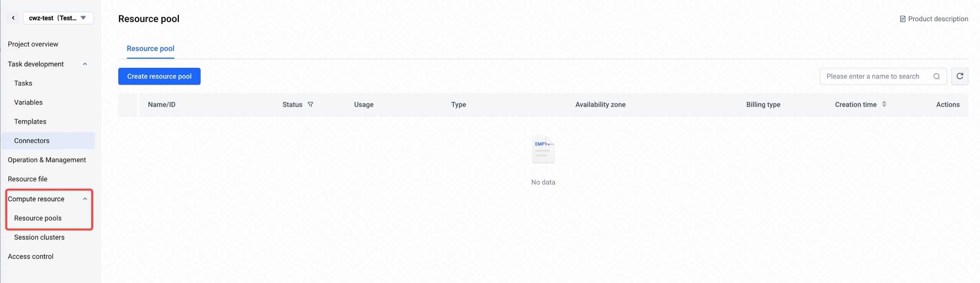Click the back arrow icon in sidebar
The width and height of the screenshot is (980, 283).
(x=13, y=18)
